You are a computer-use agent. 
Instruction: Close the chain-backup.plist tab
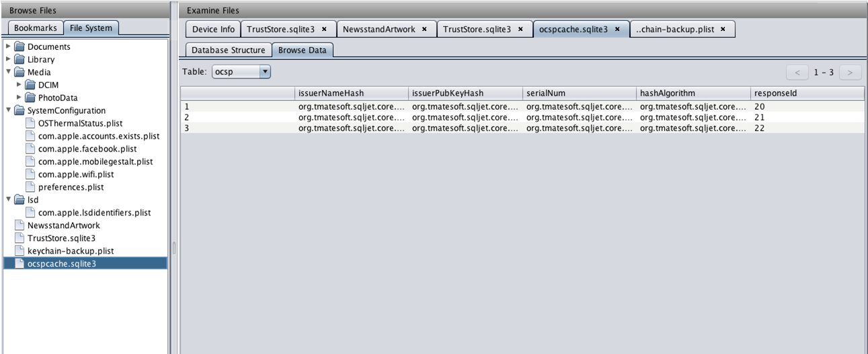pos(723,30)
